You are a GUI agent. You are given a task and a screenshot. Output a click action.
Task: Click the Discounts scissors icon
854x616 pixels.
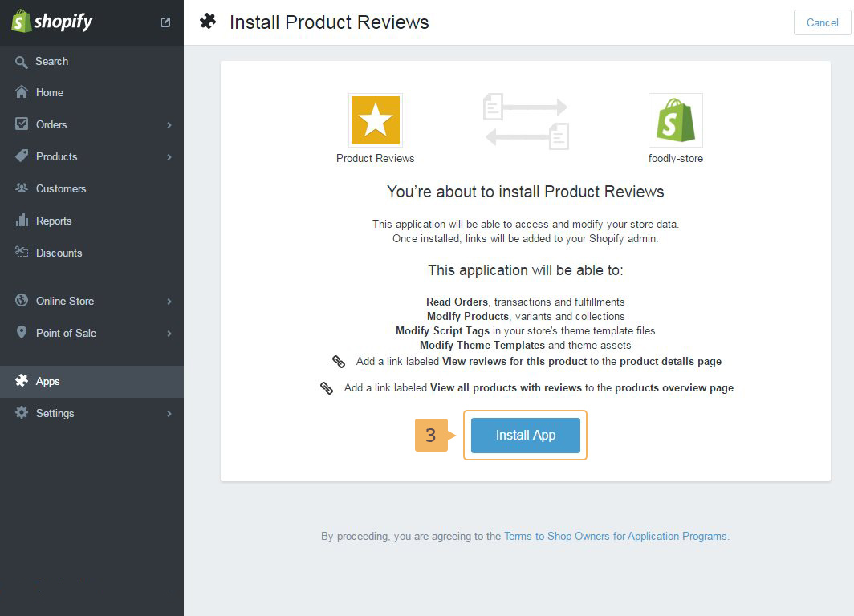[x=22, y=253]
